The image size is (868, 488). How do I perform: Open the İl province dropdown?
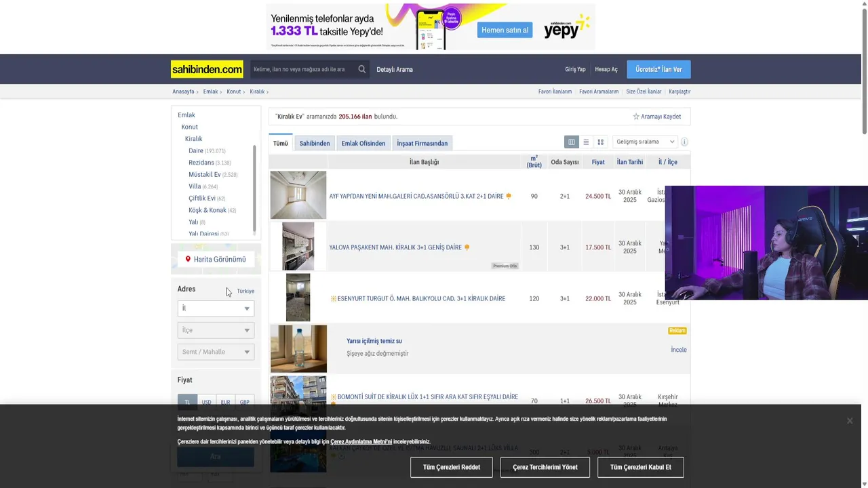pyautogui.click(x=216, y=308)
